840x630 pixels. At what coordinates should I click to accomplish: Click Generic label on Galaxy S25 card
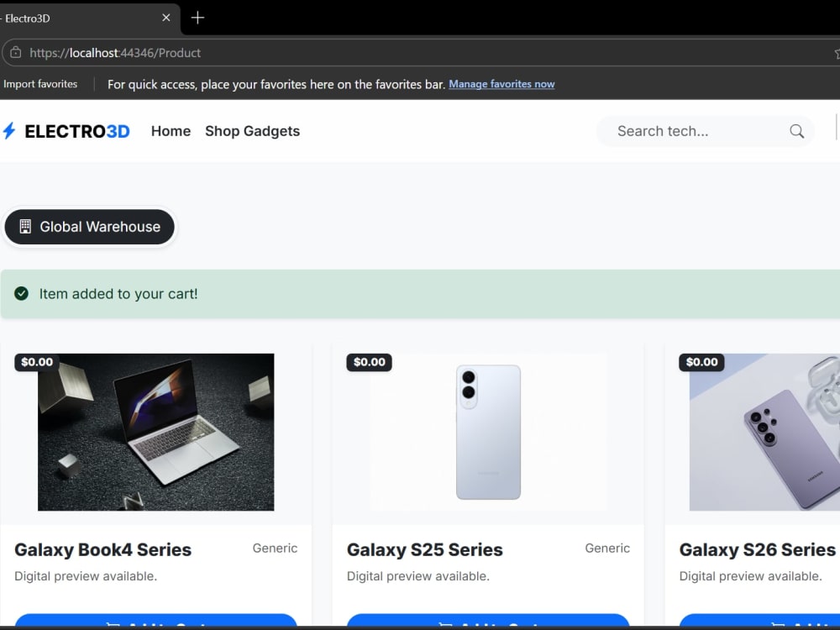click(607, 548)
